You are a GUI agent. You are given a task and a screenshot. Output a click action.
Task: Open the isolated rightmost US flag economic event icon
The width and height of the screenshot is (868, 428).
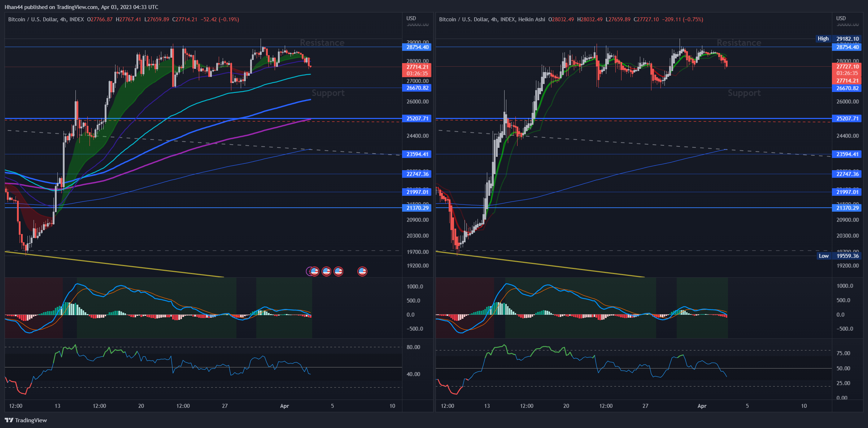(362, 271)
